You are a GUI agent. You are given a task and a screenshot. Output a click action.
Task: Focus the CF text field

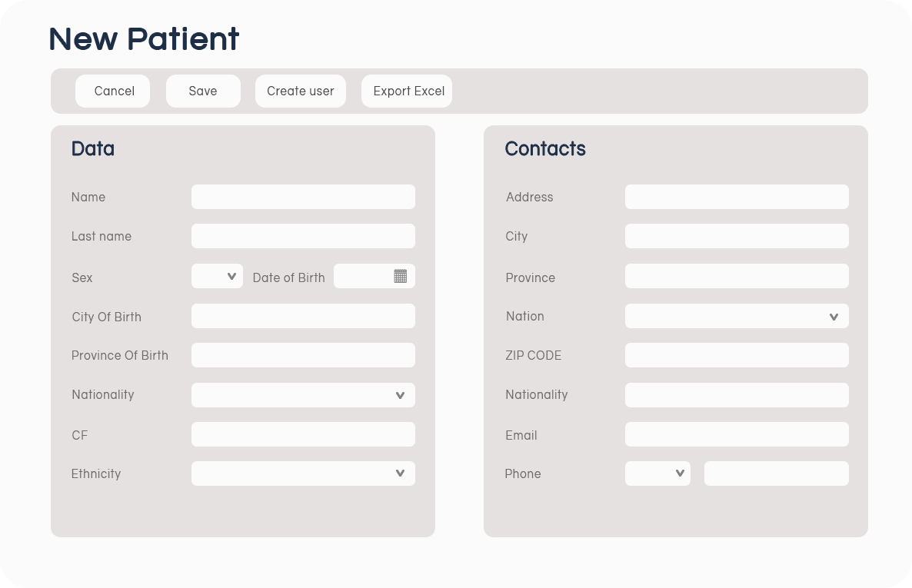click(303, 434)
